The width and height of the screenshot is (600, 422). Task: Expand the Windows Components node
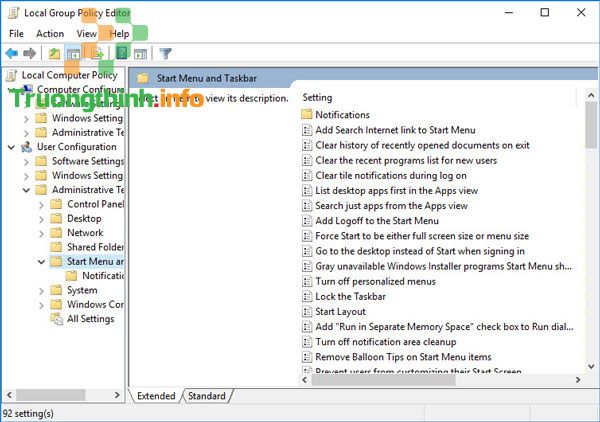[41, 305]
